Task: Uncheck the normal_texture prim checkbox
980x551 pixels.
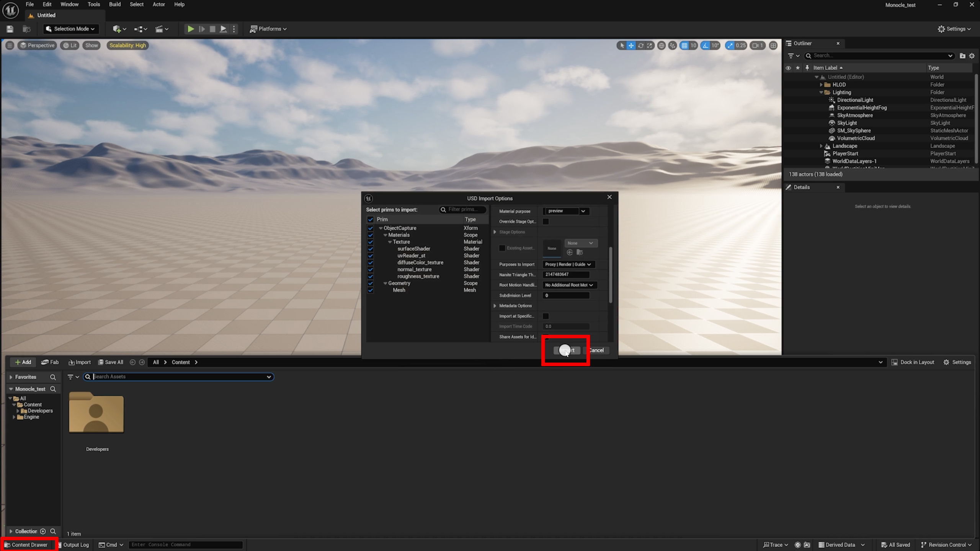Action: click(370, 269)
